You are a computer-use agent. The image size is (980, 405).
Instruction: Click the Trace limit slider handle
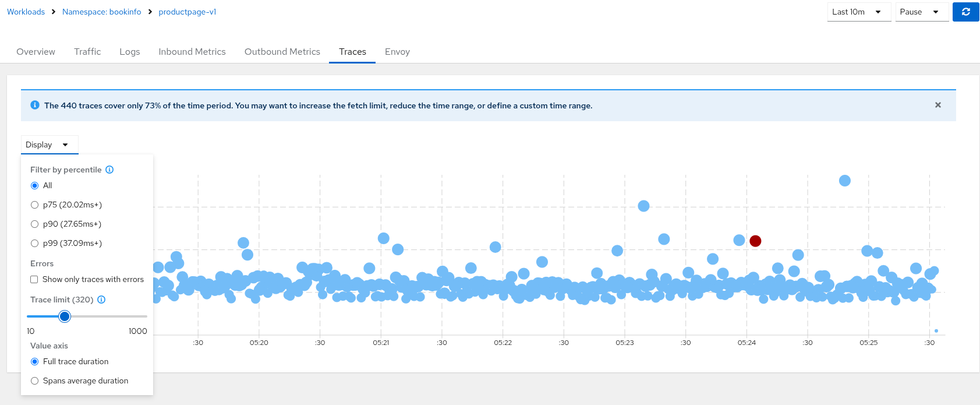point(65,316)
